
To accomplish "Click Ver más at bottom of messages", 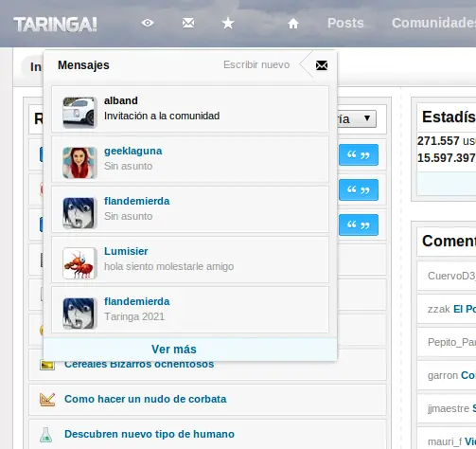I will click(174, 350).
